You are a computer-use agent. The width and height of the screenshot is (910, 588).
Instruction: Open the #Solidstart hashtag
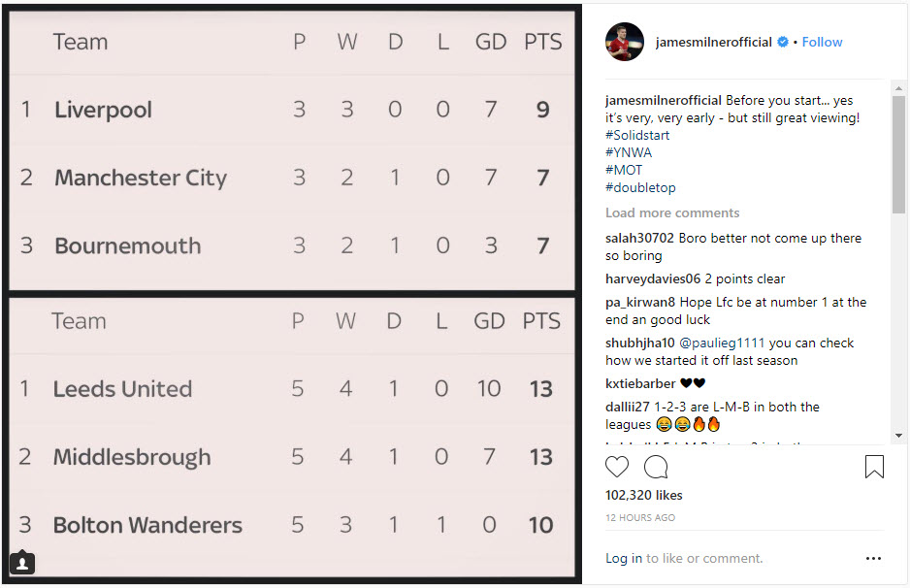637,135
